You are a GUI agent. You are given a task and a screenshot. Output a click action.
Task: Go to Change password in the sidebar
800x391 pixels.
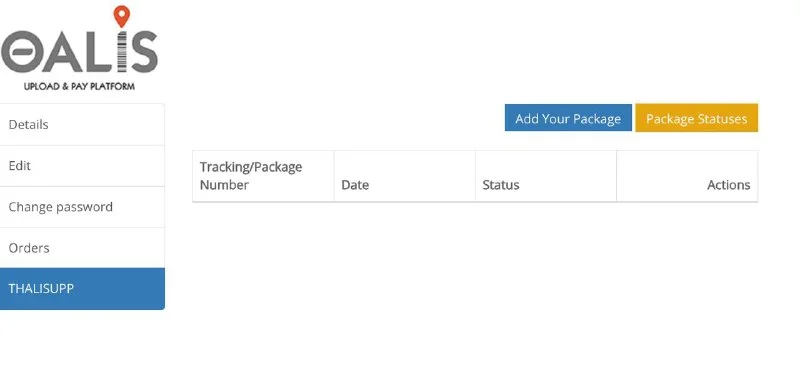pyautogui.click(x=82, y=207)
